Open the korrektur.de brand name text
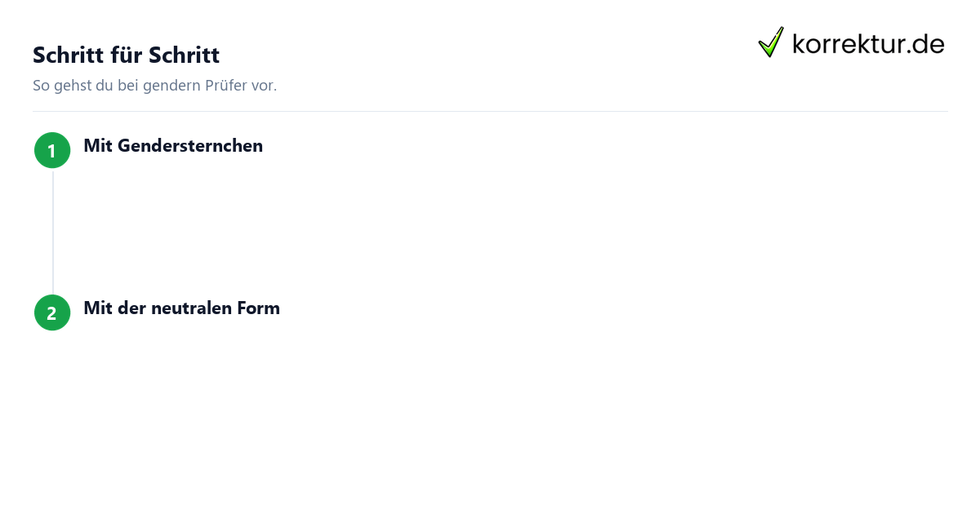This screenshot has width=980, height=514. pyautogui.click(x=868, y=44)
